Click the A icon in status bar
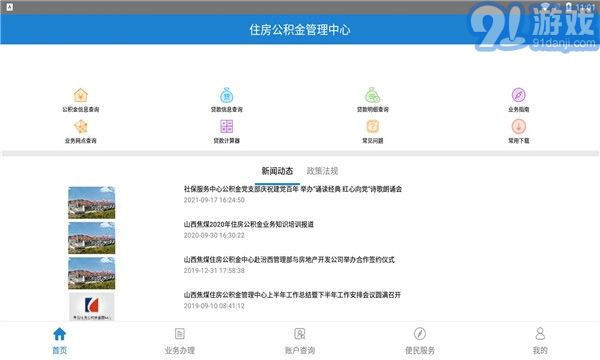Viewport: 600px width, 360px height. click(10, 7)
